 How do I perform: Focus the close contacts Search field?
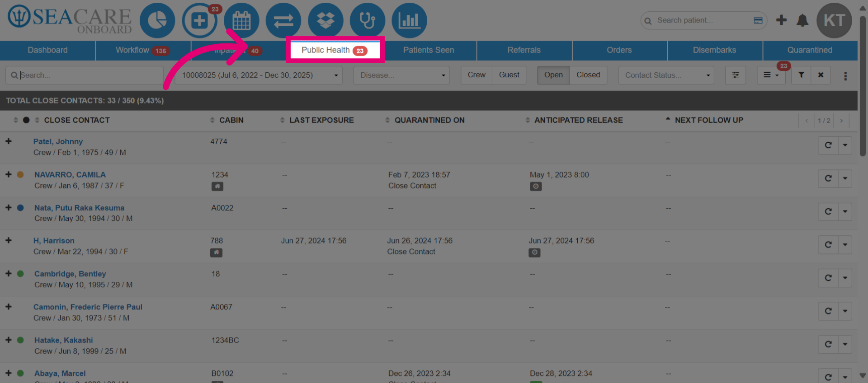[x=85, y=75]
